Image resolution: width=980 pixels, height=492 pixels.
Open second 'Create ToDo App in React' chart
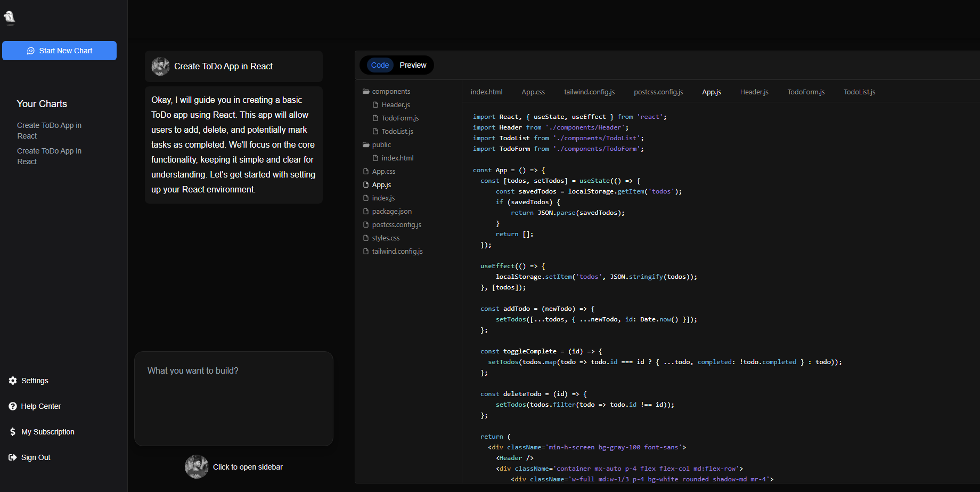click(49, 156)
